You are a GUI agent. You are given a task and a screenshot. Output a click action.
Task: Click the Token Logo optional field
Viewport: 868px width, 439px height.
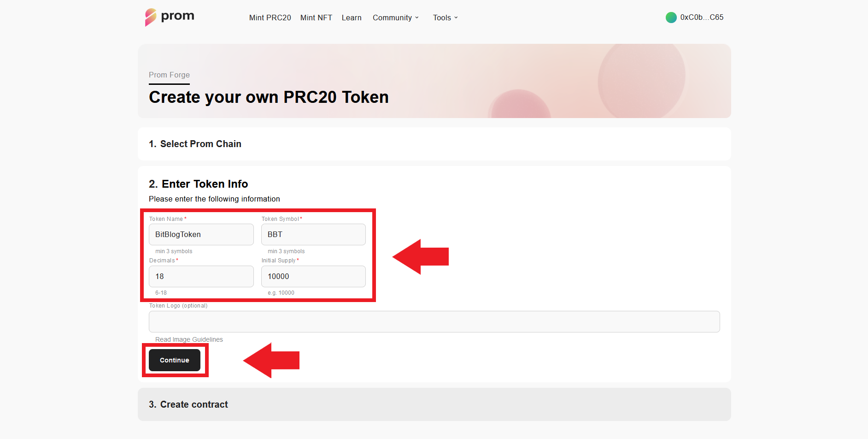434,321
